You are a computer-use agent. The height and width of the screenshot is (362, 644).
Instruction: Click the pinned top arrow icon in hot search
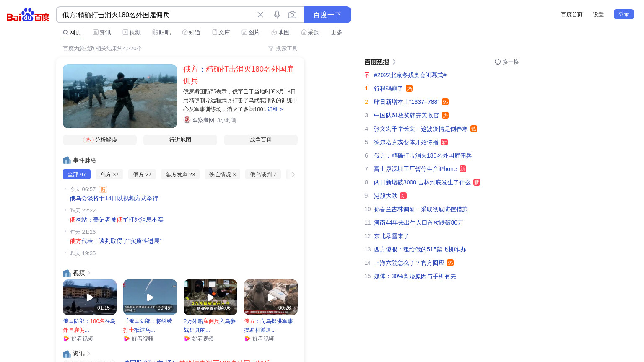[367, 75]
